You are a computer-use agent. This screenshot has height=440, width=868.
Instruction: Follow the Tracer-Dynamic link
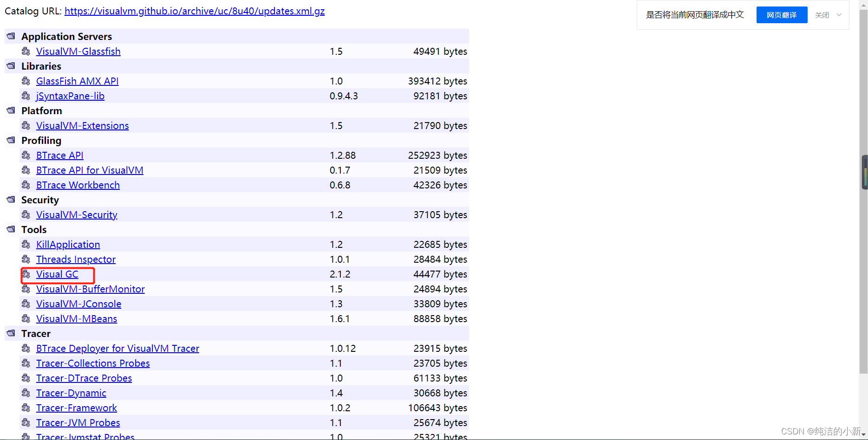pyautogui.click(x=71, y=393)
